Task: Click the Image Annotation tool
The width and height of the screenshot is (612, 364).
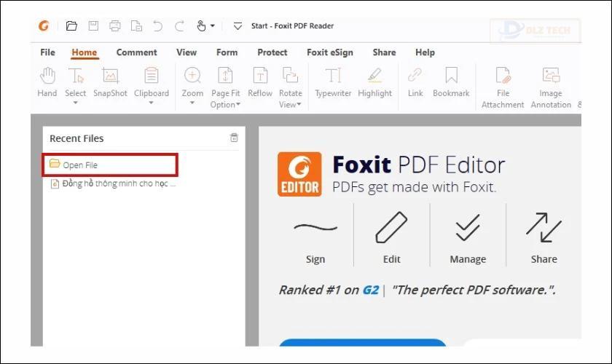Action: click(551, 87)
